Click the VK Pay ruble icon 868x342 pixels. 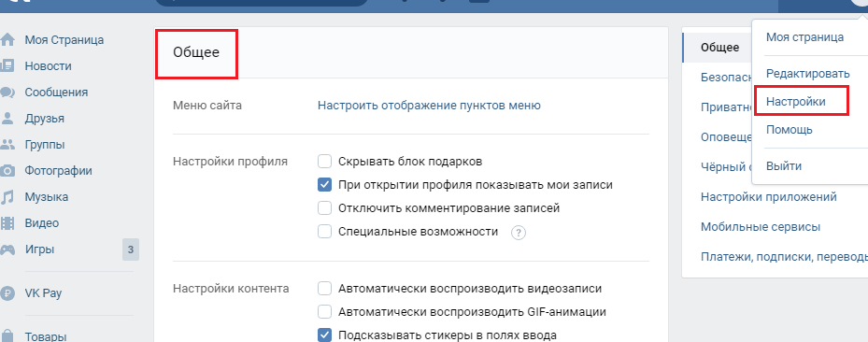click(7, 293)
